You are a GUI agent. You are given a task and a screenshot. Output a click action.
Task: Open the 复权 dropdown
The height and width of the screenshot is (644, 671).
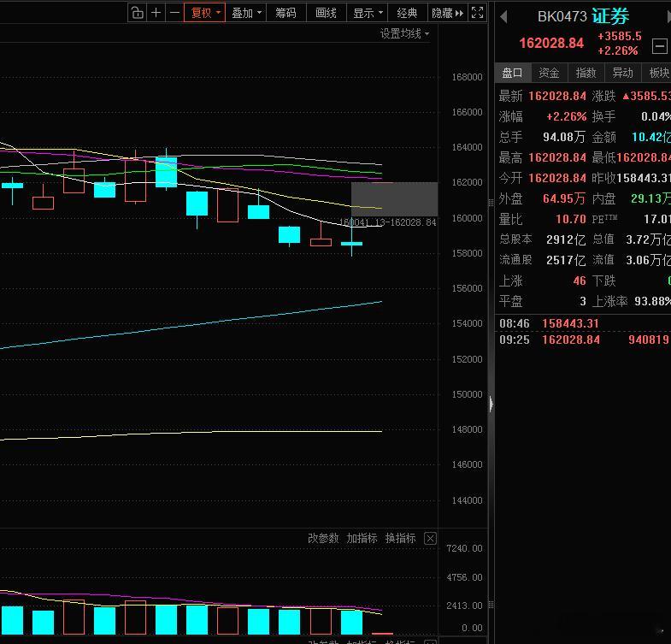[x=204, y=13]
